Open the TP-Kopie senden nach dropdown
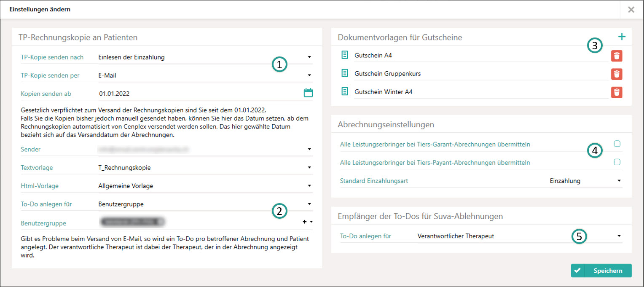Viewport: 644px width, 287px height. (x=205, y=57)
